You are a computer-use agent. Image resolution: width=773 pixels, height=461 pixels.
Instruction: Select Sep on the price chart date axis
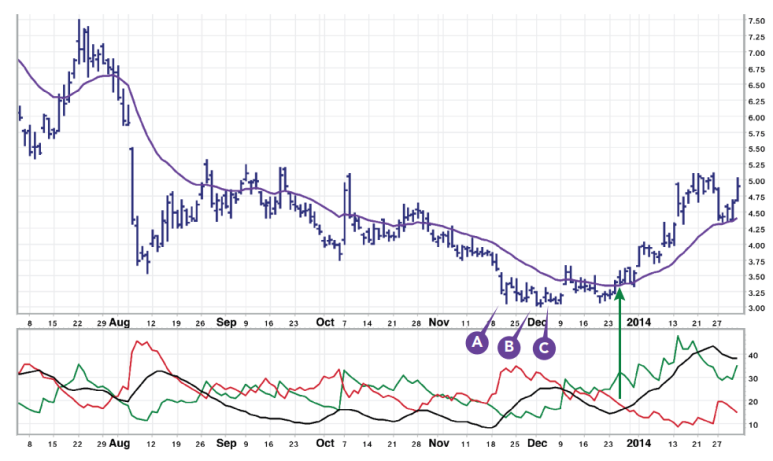(226, 322)
